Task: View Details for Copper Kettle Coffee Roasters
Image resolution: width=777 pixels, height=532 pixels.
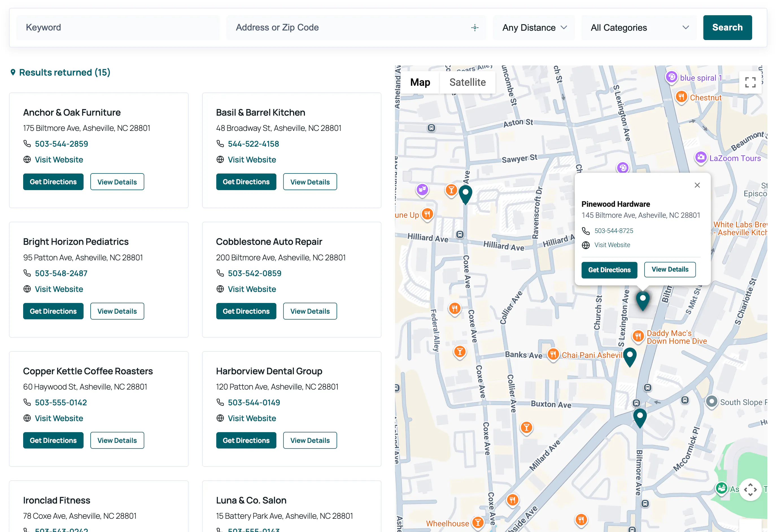Action: tap(117, 441)
